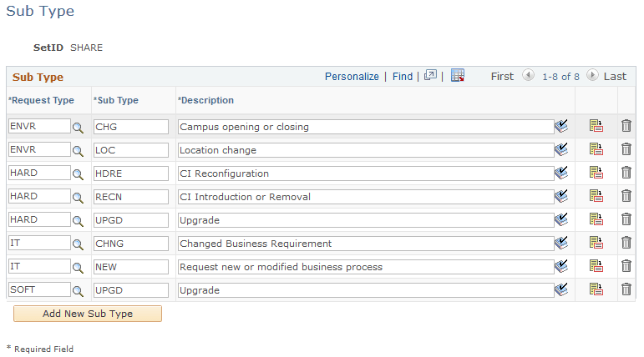This screenshot has height=357, width=644.
Task: Spell check the CI Reconfiguration description
Action: coord(560,173)
